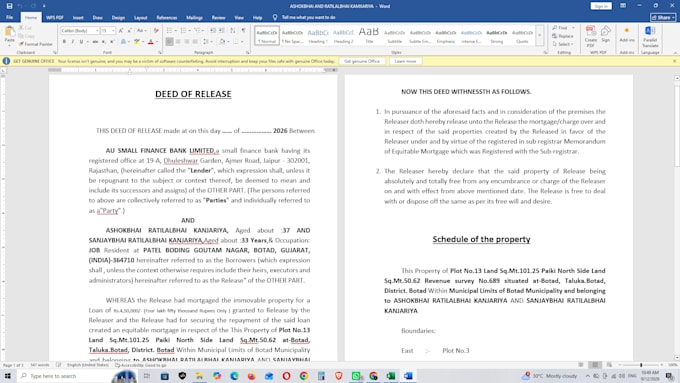This screenshot has width=680, height=383.
Task: Apply the Title style
Action: coord(369,36)
